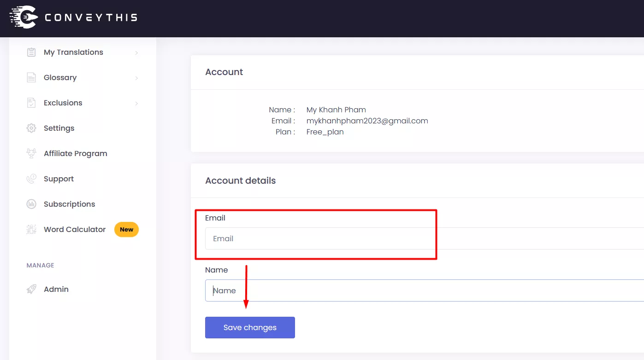
Task: Click the yellow New badge
Action: click(x=126, y=230)
